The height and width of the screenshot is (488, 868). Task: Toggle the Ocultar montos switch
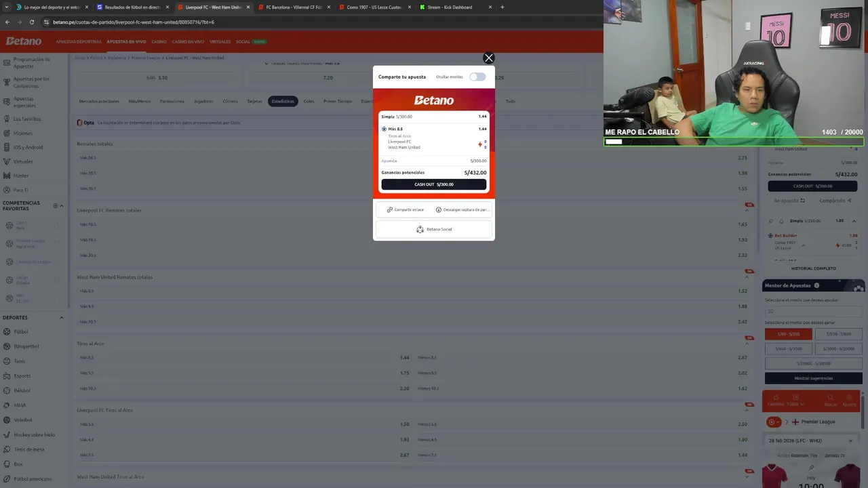pyautogui.click(x=477, y=77)
